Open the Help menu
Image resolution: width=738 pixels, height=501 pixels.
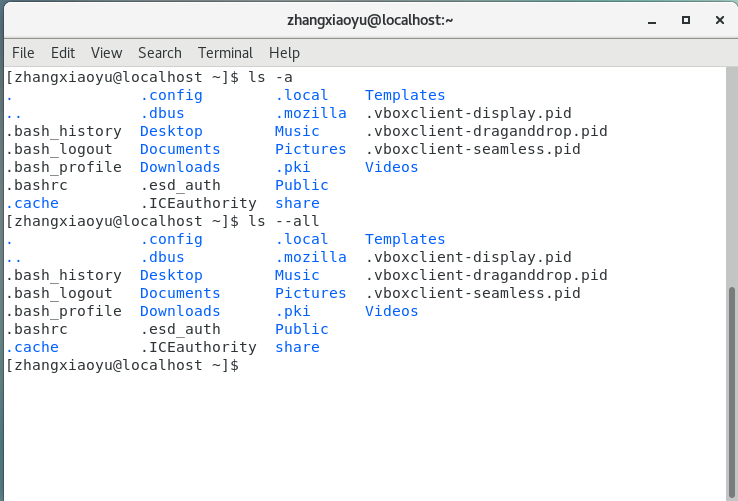click(x=284, y=53)
